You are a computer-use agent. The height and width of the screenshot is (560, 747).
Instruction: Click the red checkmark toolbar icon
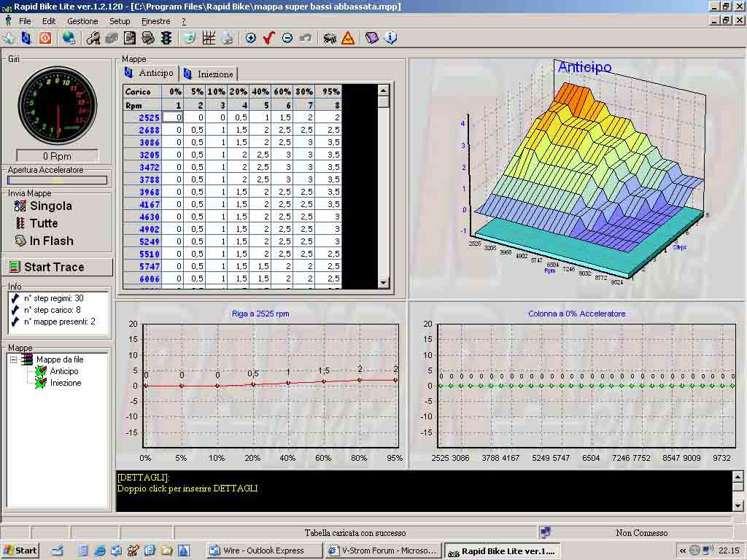click(269, 38)
